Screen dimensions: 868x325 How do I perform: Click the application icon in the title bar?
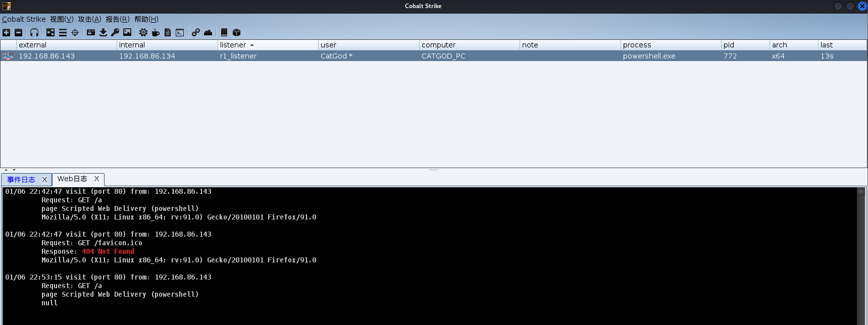pos(7,6)
